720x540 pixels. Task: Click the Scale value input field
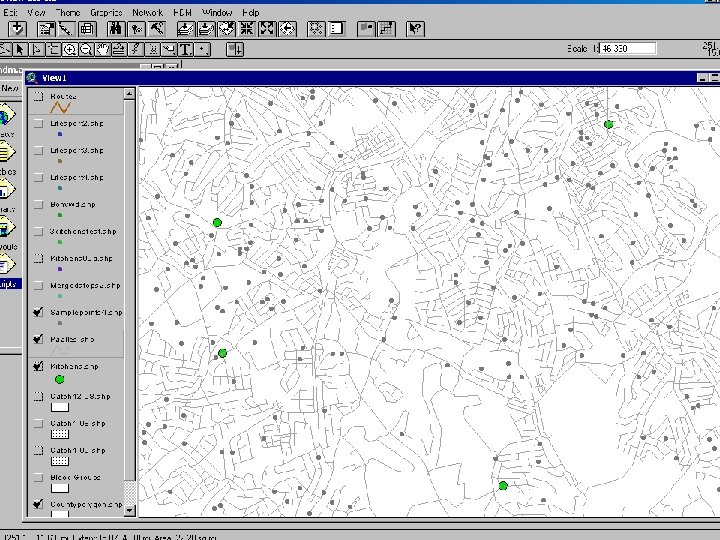(628, 49)
